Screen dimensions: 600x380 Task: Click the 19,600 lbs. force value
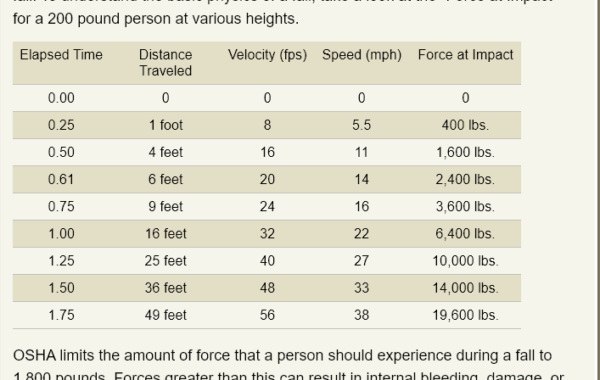click(x=465, y=315)
